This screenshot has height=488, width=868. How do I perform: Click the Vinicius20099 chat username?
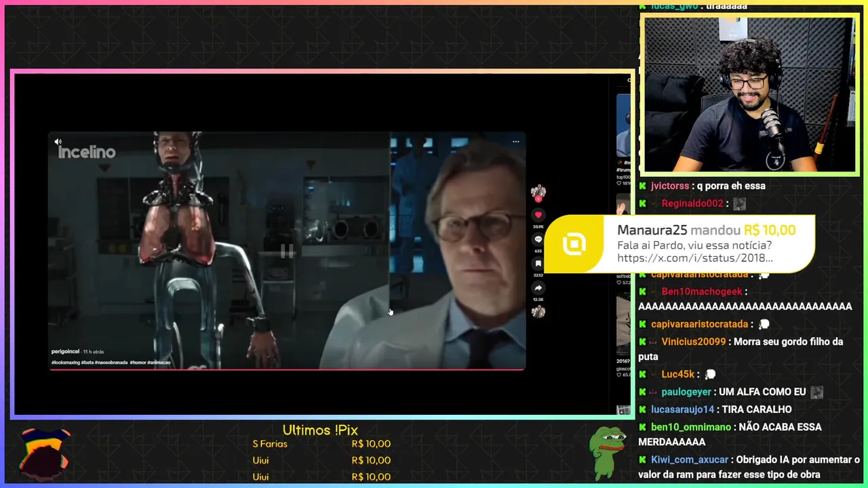coord(694,342)
